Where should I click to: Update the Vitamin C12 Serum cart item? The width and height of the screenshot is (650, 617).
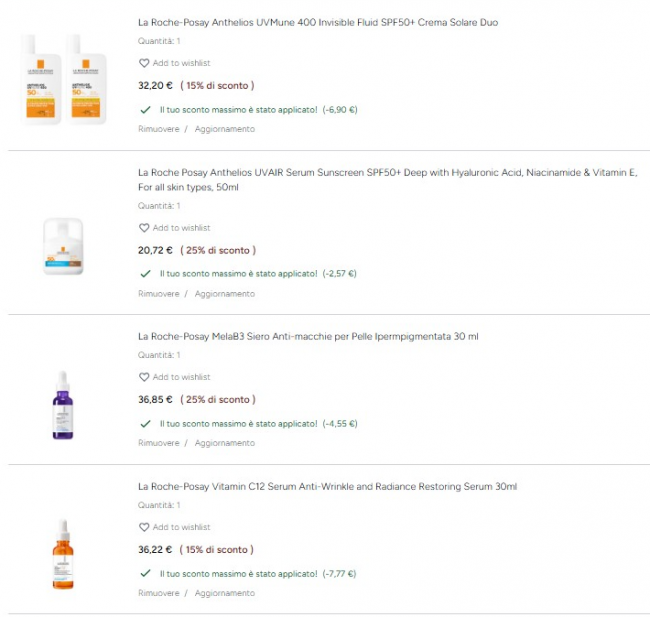click(x=225, y=593)
